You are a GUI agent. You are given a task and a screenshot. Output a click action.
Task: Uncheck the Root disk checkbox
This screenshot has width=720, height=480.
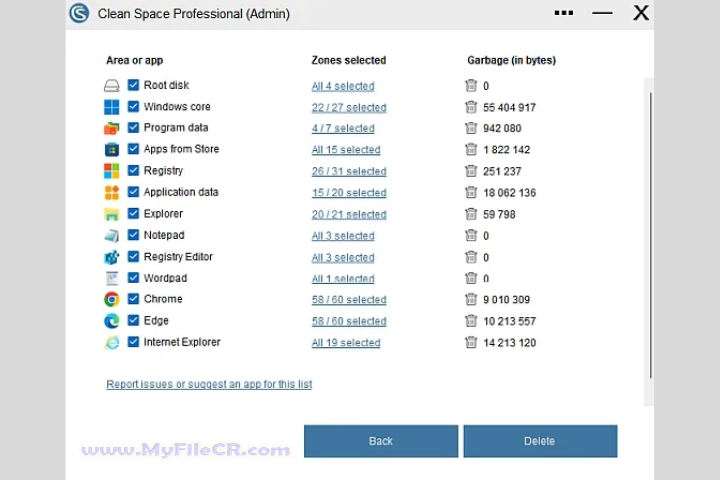(x=133, y=85)
